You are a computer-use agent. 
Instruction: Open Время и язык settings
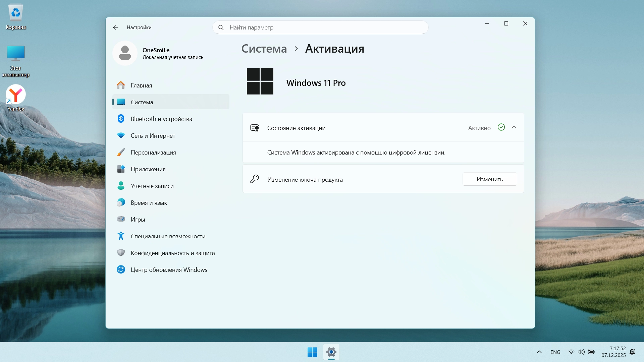(x=149, y=203)
